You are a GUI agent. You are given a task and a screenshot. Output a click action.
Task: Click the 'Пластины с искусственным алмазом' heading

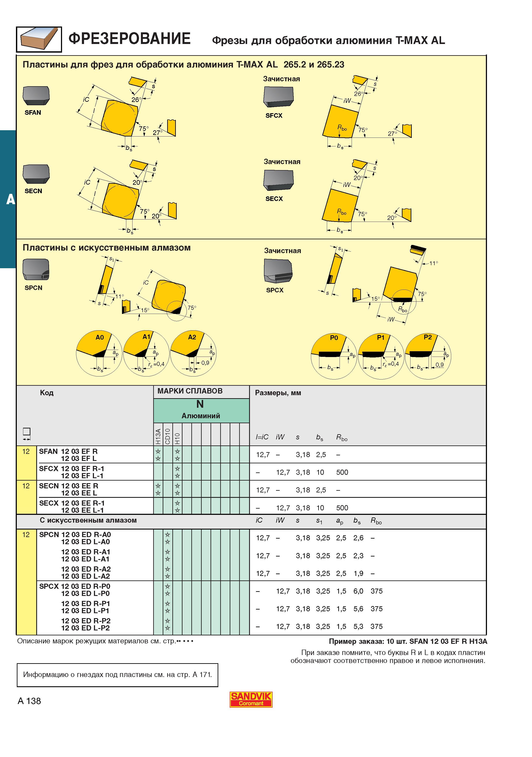pos(106,248)
